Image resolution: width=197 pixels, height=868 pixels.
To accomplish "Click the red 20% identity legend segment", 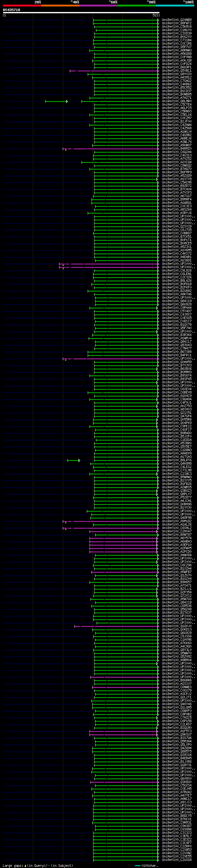I will (22, 6).
